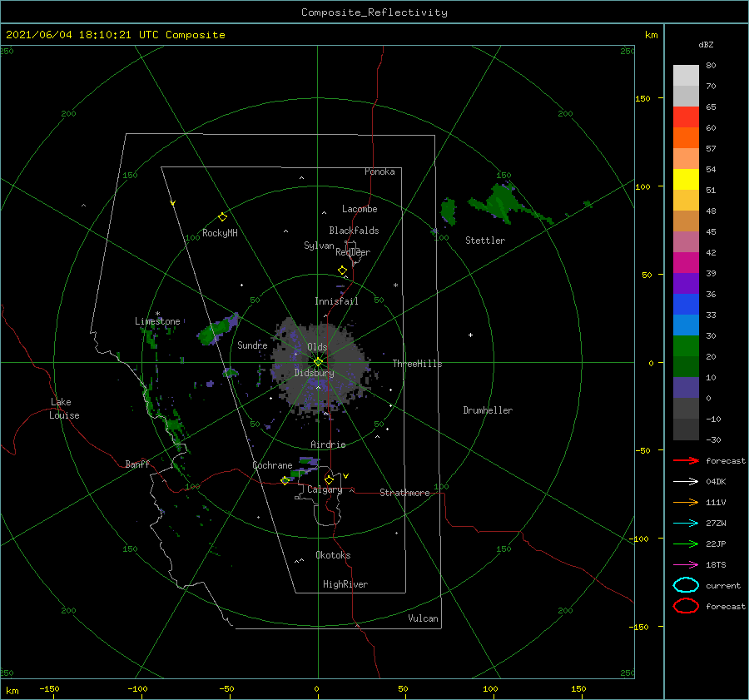Click the Vulcan label
Viewport: 749px width, 700px height.
423,618
